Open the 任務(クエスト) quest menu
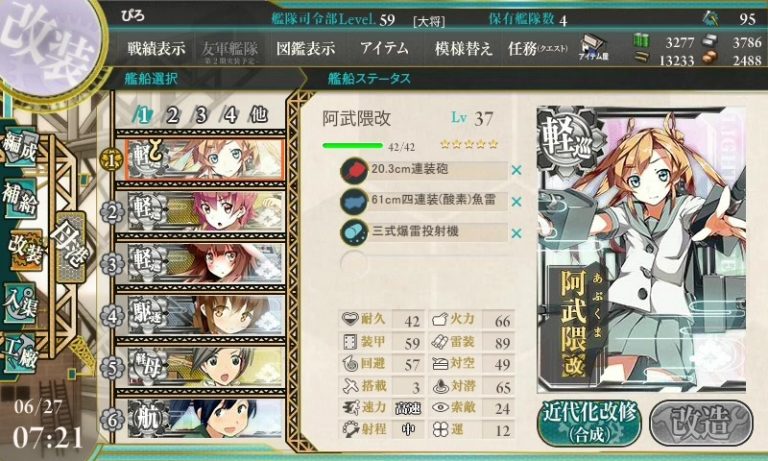This screenshot has height=461, width=768. [538, 49]
